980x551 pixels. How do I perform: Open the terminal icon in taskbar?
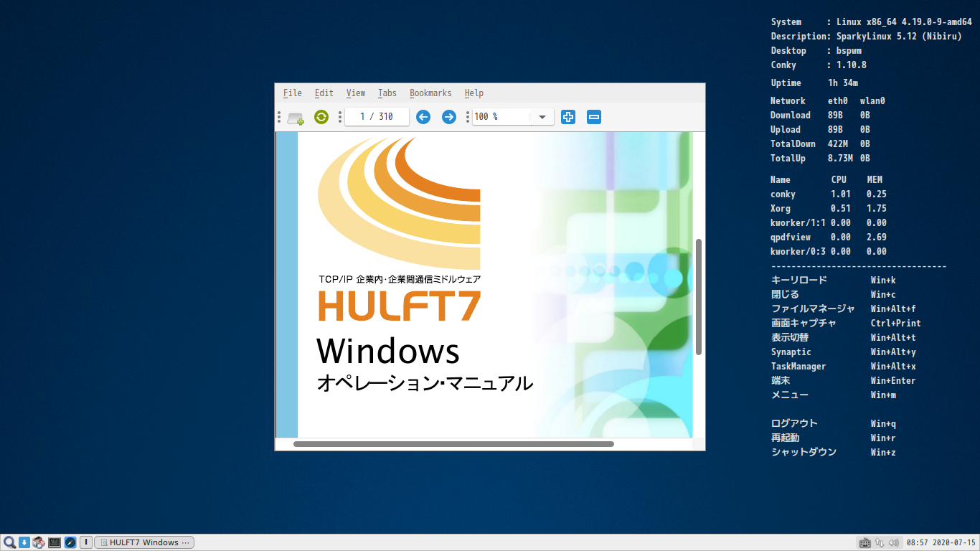55,542
